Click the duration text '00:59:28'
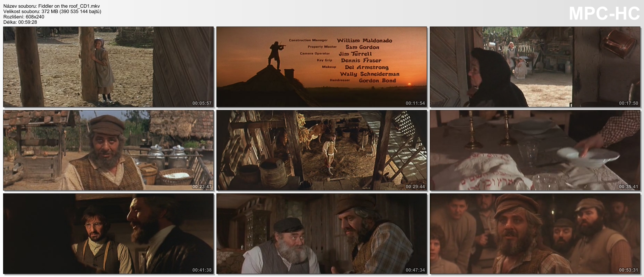 point(28,22)
